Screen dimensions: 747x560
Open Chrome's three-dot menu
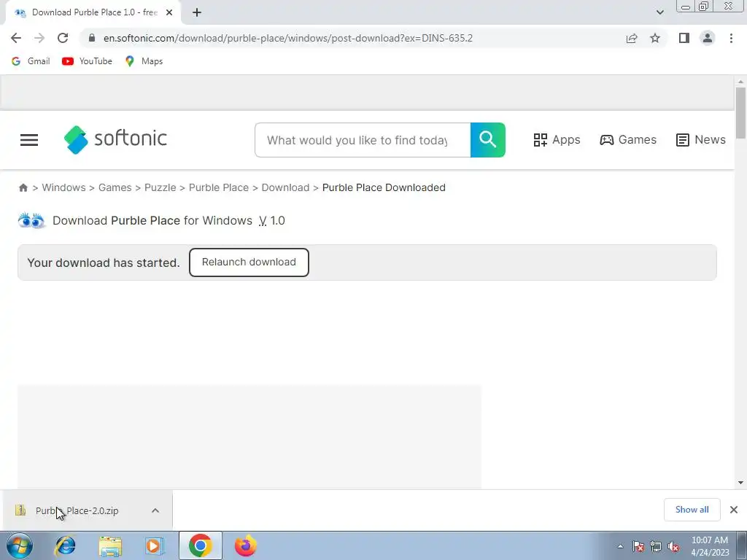click(731, 38)
